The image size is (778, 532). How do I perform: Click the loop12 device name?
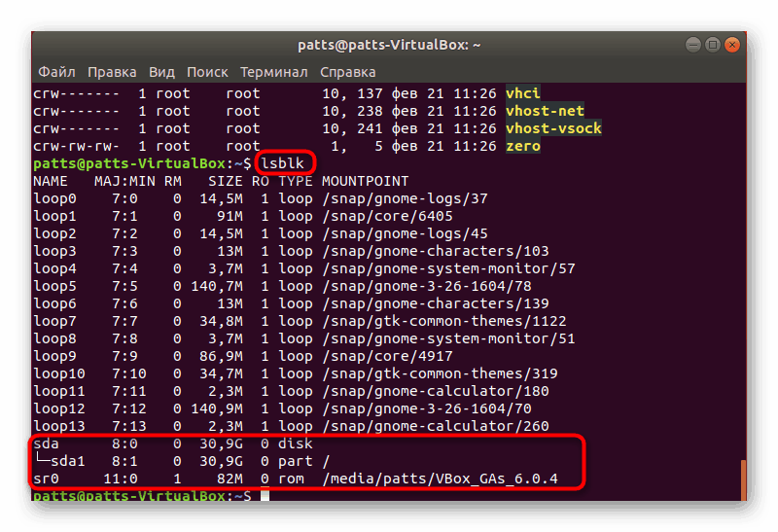pos(59,408)
